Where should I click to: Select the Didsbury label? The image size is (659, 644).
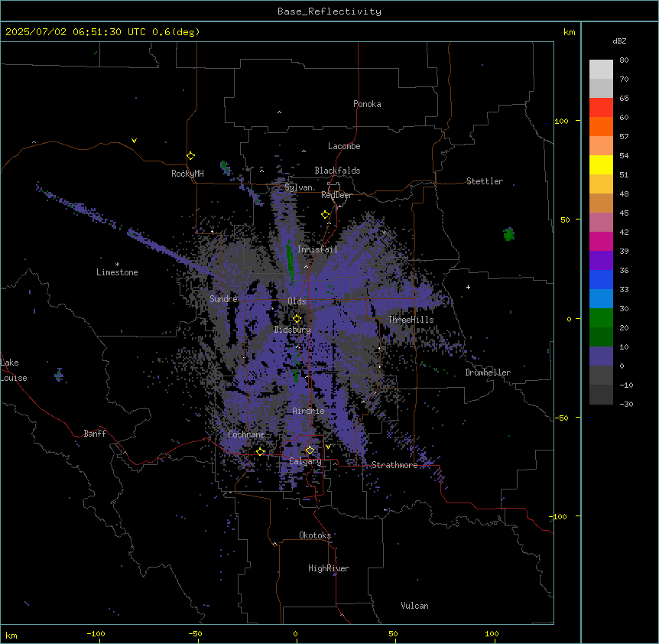[293, 330]
